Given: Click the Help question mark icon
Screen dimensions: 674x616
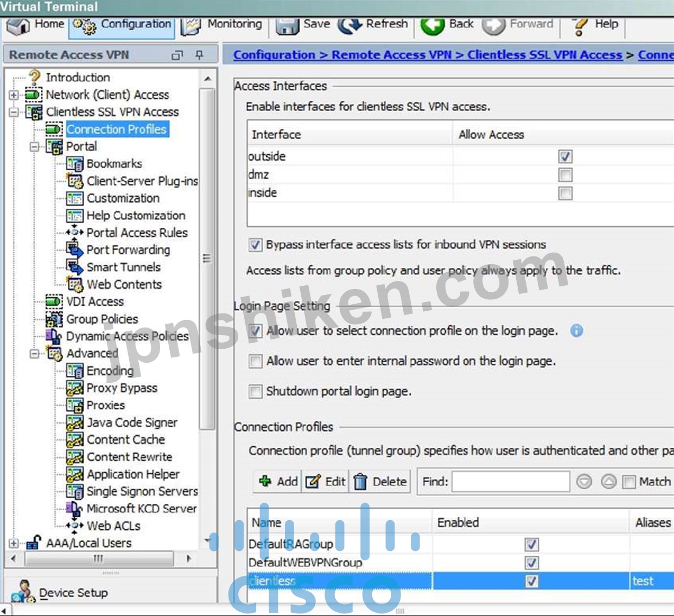Looking at the screenshot, I should [x=580, y=26].
